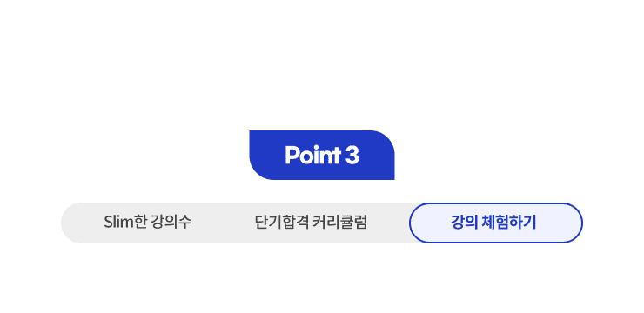
Task: Open the 강의 체험하기 tab
Action: 496,223
